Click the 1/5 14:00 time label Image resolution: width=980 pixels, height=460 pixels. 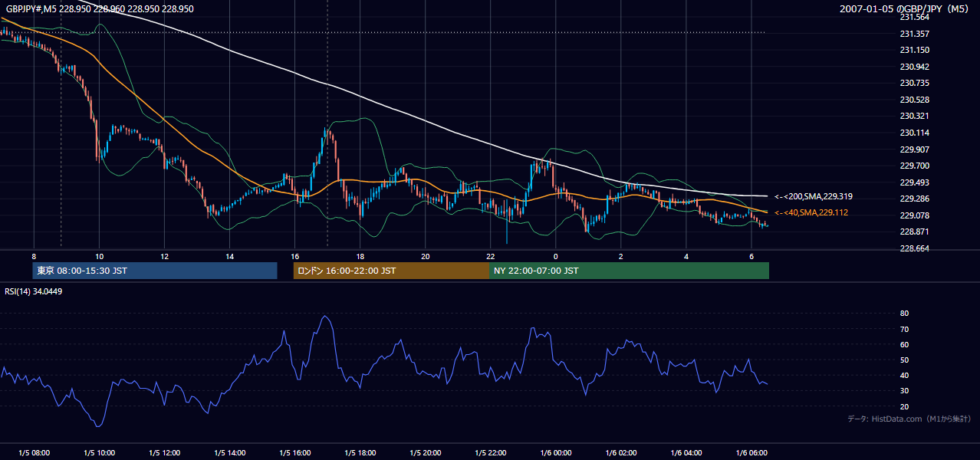click(230, 453)
